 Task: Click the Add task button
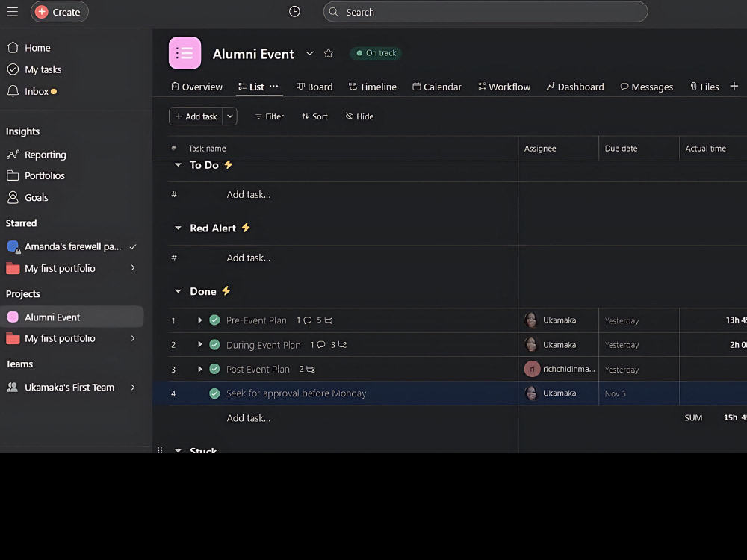[x=196, y=116]
